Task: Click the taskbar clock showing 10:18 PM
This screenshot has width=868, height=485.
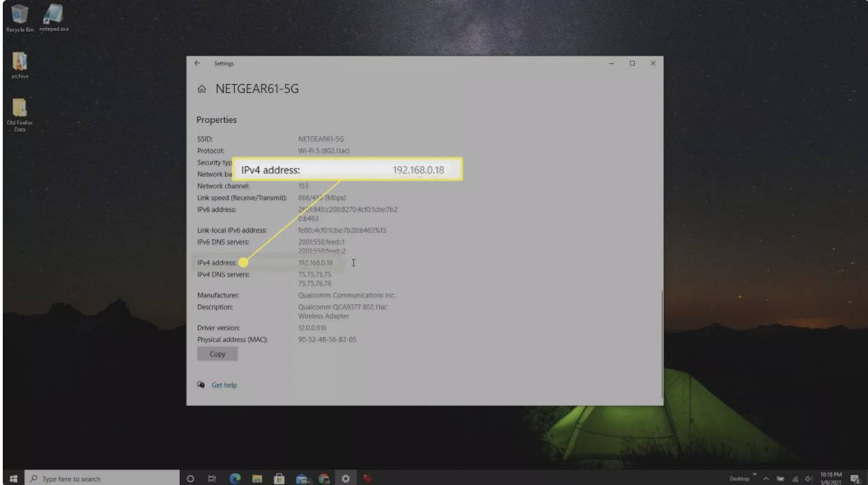Action: coord(832,479)
